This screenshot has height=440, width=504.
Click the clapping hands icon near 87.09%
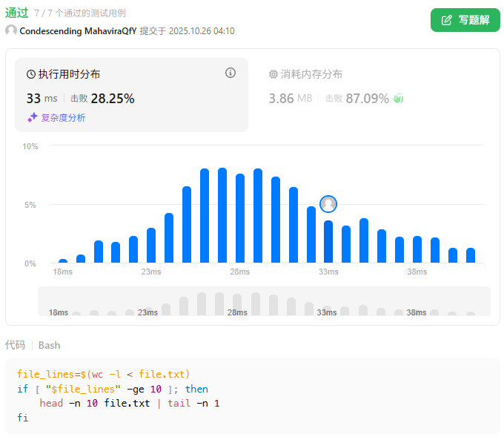pyautogui.click(x=398, y=98)
